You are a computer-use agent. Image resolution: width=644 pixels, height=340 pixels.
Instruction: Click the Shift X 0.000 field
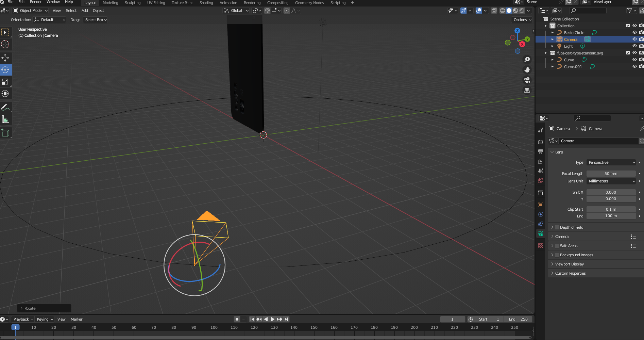[611, 192]
